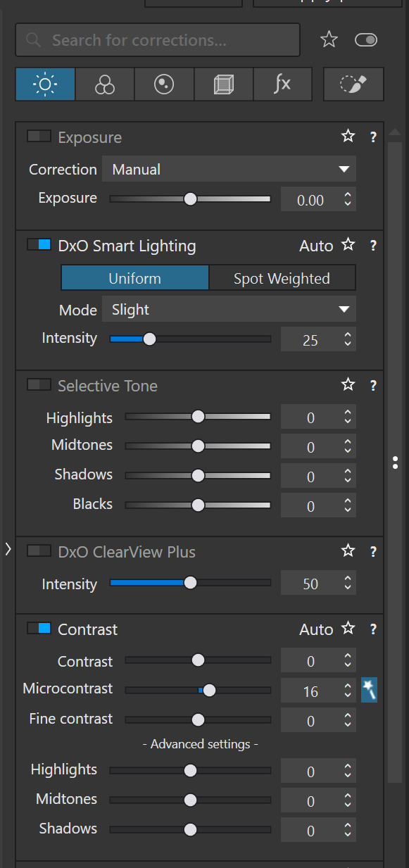Toggle the DxO Smart Lighting switch
Screen dimensions: 409x868
(39, 245)
